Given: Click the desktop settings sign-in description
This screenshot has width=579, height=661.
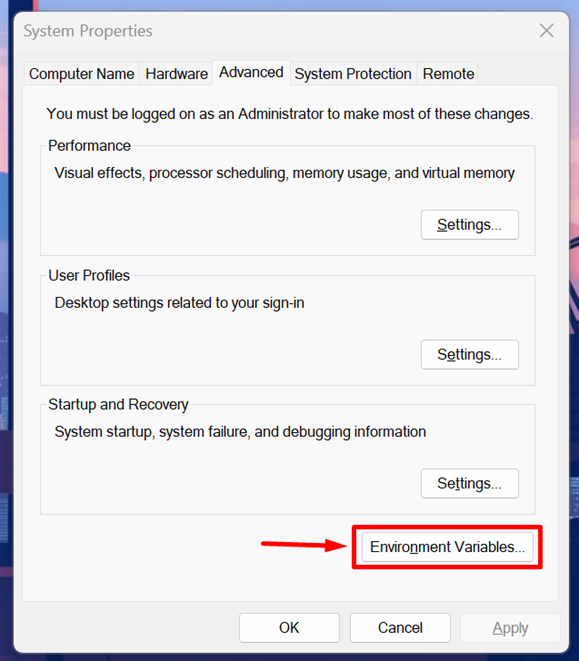Looking at the screenshot, I should click(180, 303).
